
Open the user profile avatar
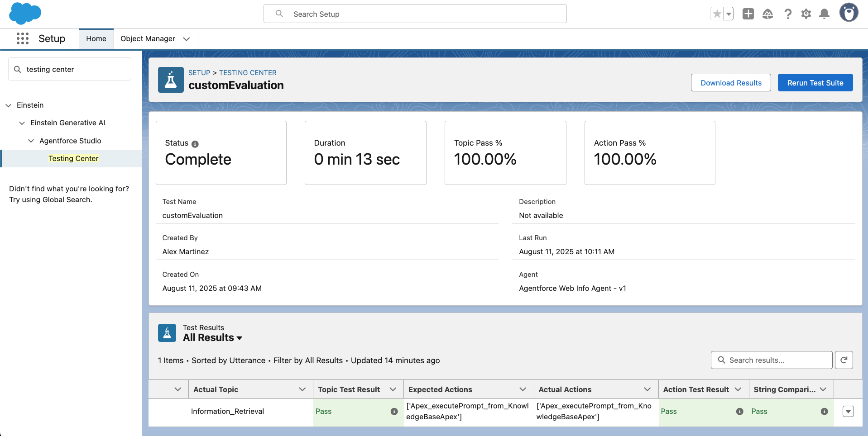pyautogui.click(x=849, y=13)
